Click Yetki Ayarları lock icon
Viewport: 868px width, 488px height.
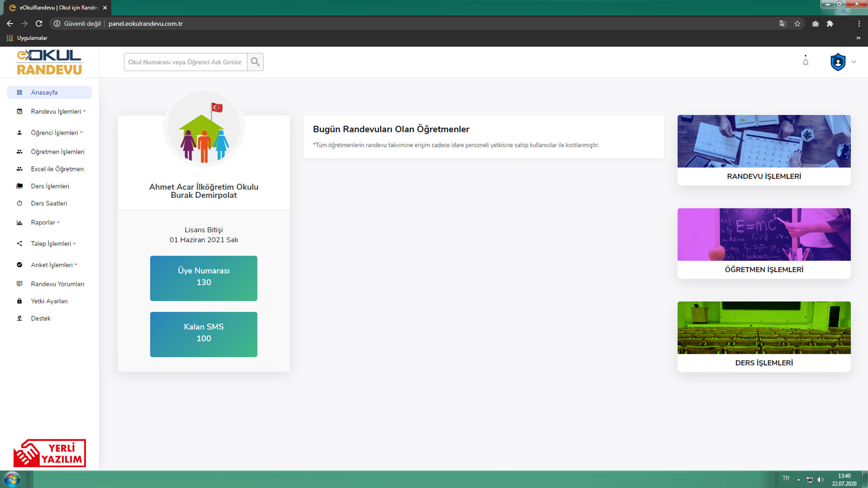pyautogui.click(x=19, y=301)
